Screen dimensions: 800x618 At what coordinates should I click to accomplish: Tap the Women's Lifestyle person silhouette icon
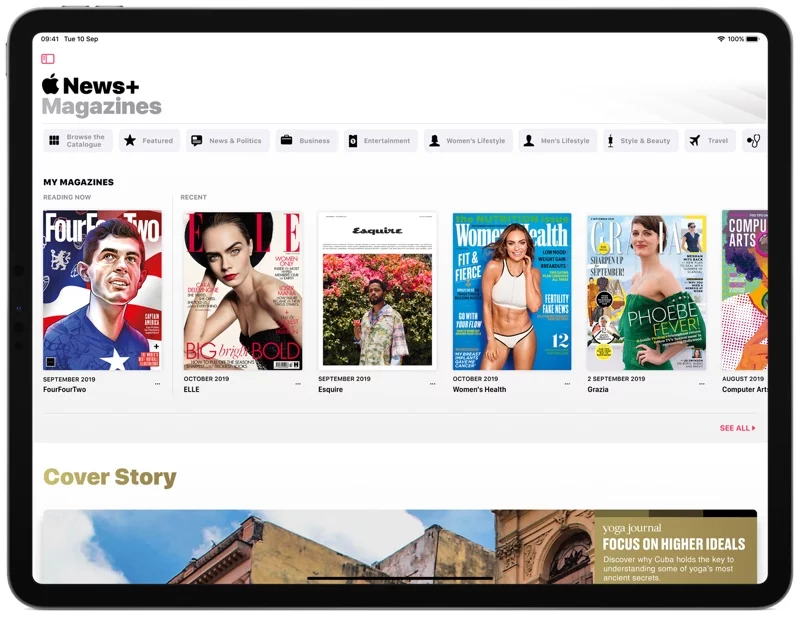434,140
